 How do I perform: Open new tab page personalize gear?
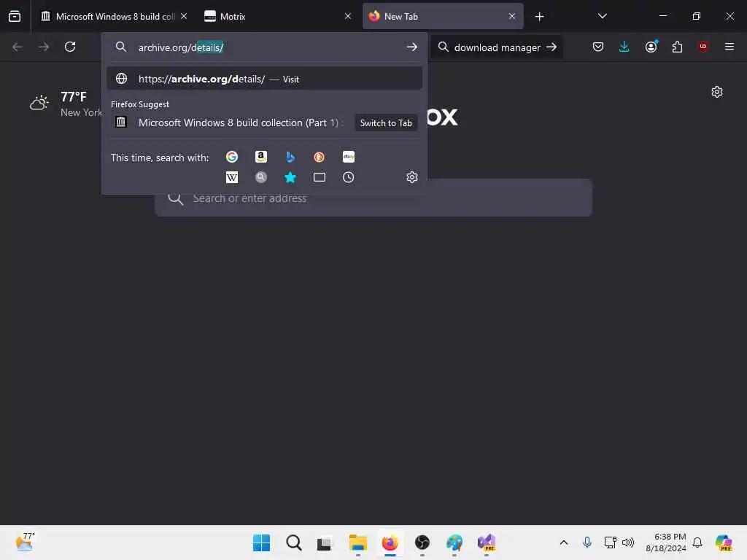[717, 92]
